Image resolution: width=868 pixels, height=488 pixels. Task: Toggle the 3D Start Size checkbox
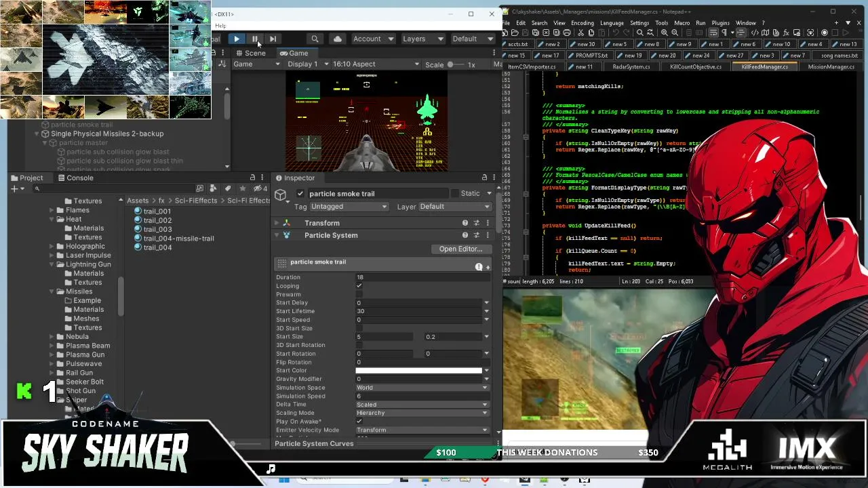[359, 328]
